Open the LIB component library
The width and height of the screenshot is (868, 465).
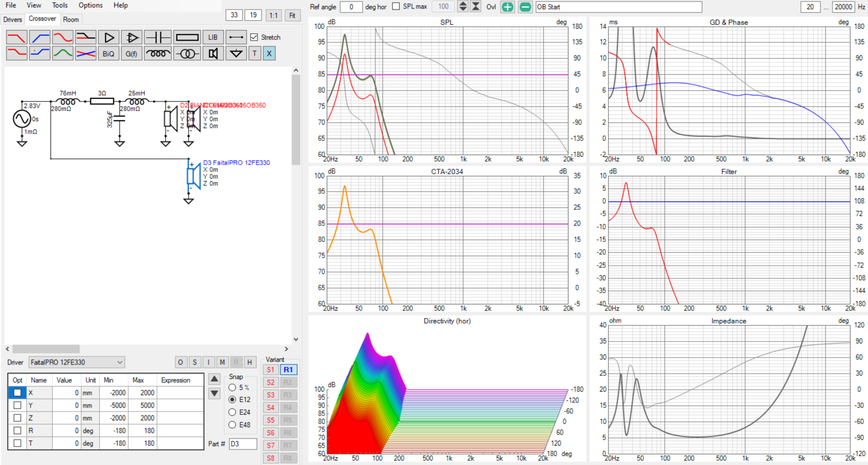click(x=213, y=37)
